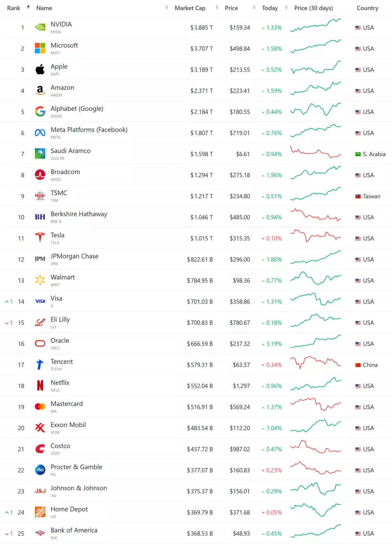Screen dimensions: 392x544
Task: Open the Meta Platforms (Facebook) link
Action: click(89, 130)
